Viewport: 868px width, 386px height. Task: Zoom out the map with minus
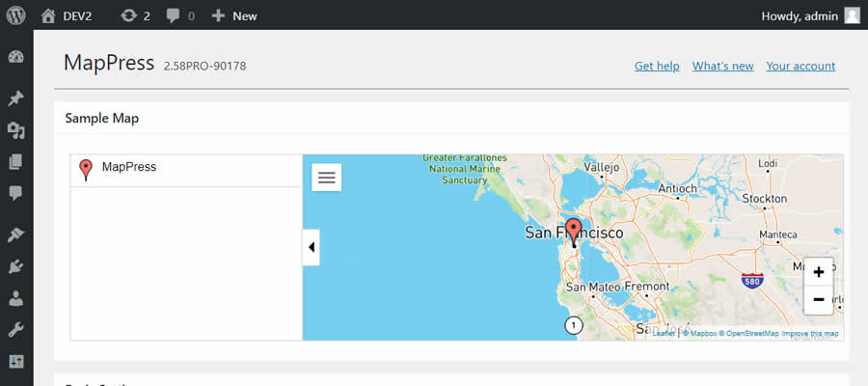pos(818,300)
